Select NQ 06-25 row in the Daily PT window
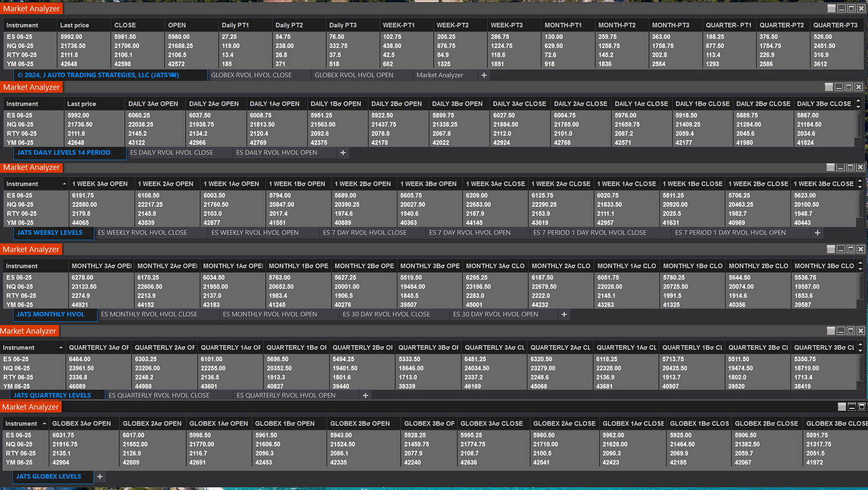Viewport: 868px width, 490px height. pyautogui.click(x=434, y=46)
